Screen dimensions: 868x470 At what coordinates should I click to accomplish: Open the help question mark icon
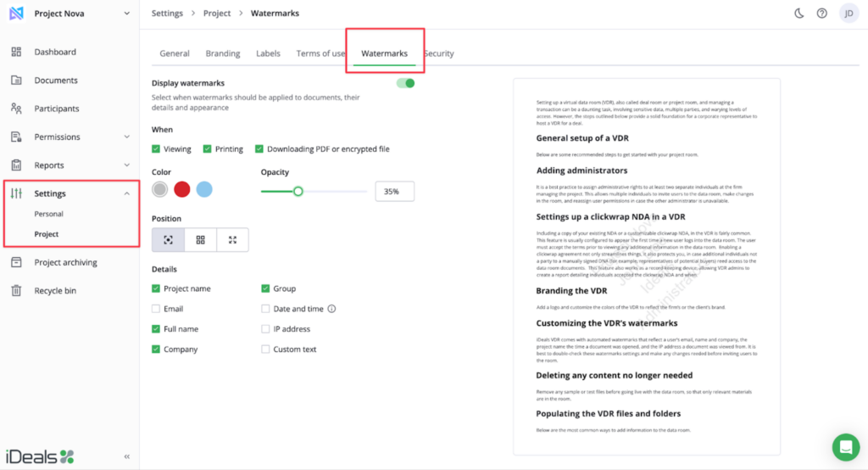[821, 14]
